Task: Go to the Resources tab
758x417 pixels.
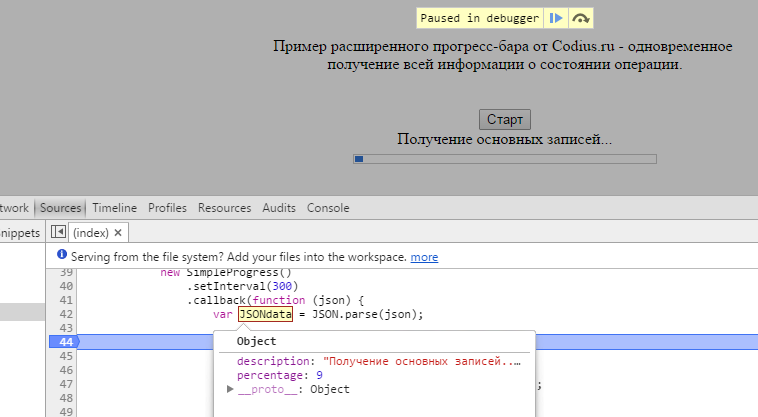Action: (x=224, y=208)
